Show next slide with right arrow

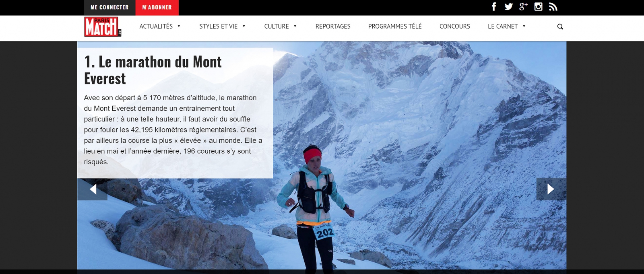tap(551, 189)
